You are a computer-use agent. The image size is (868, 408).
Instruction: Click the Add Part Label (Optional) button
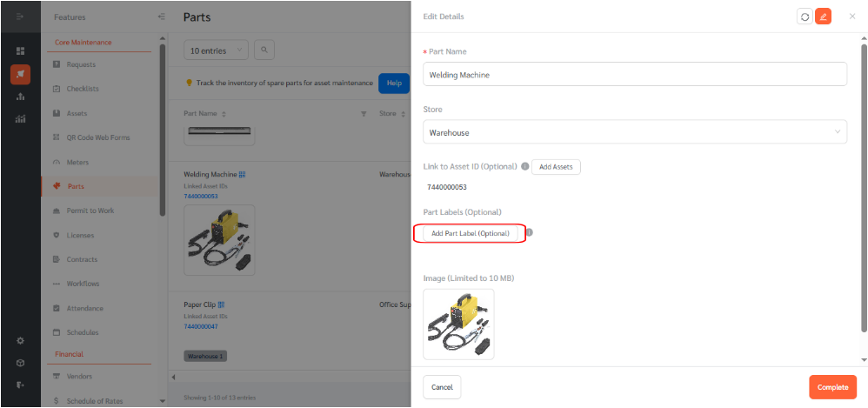pos(470,234)
